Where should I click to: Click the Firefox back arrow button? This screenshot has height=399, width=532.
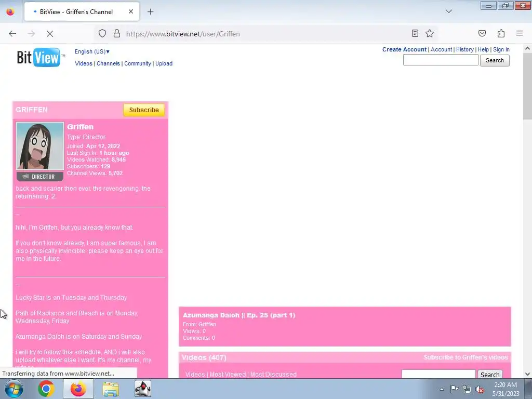[x=12, y=34]
